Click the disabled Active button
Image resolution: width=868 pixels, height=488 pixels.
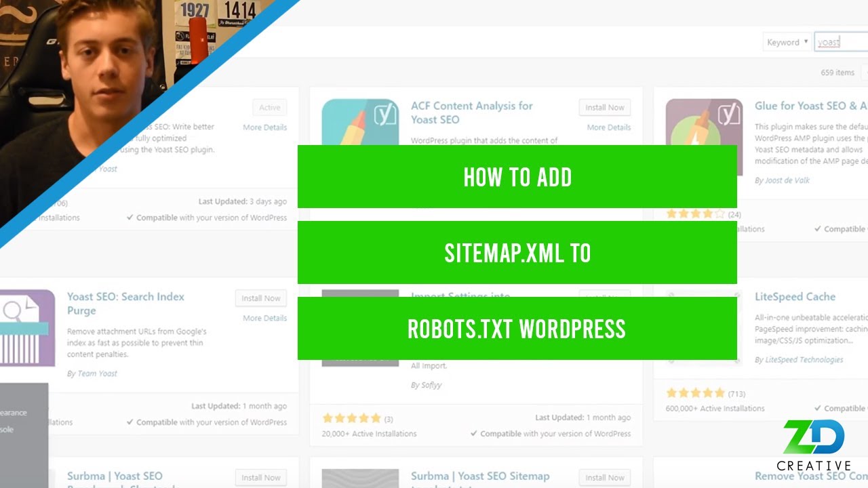(x=269, y=107)
